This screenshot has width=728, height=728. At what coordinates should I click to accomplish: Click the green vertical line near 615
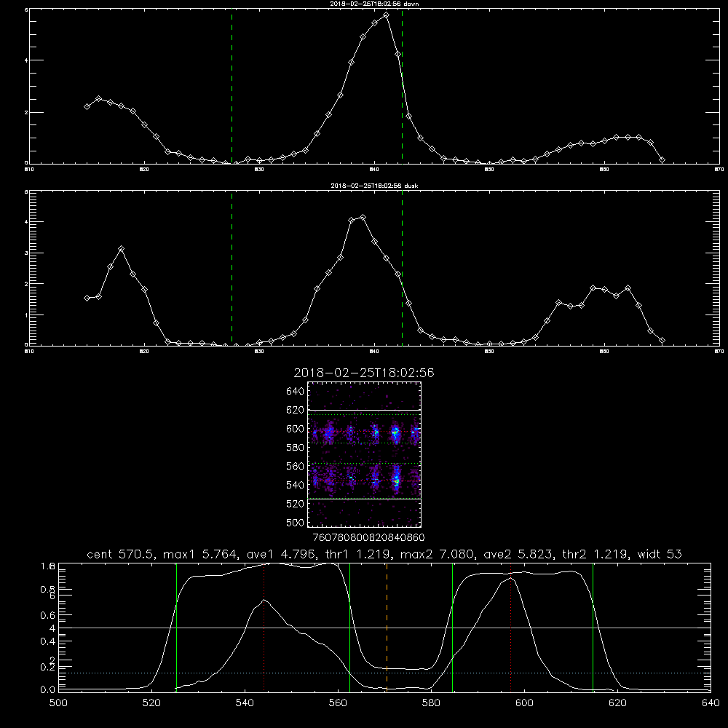pos(593,627)
